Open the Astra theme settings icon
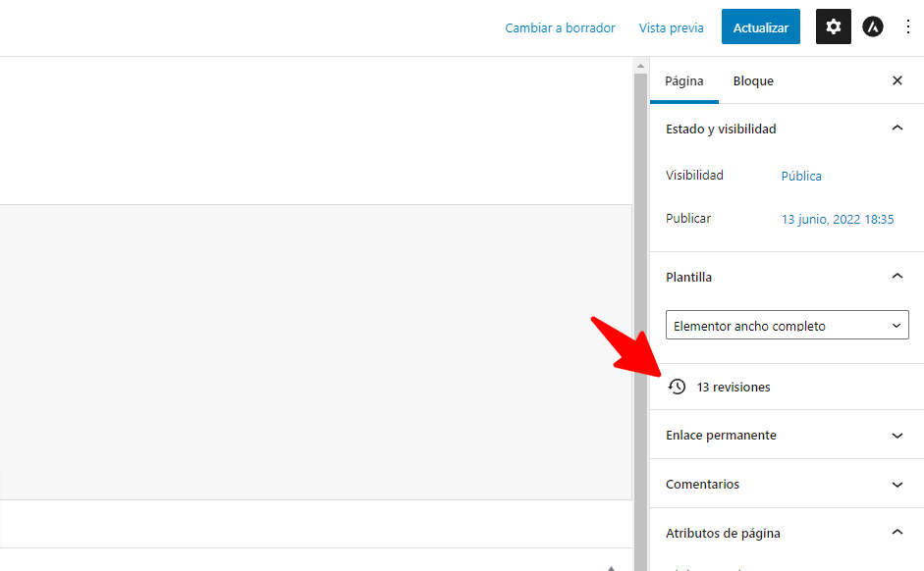The height and width of the screenshot is (571, 924). pos(873,26)
